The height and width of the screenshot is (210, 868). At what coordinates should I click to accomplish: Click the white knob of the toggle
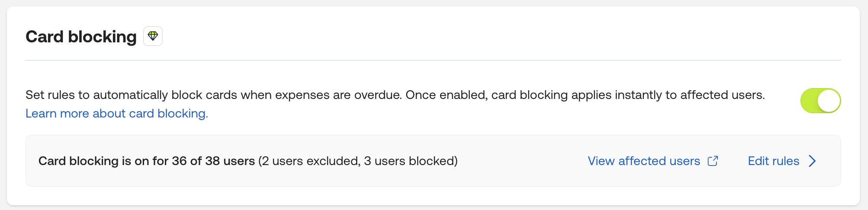pos(829,101)
